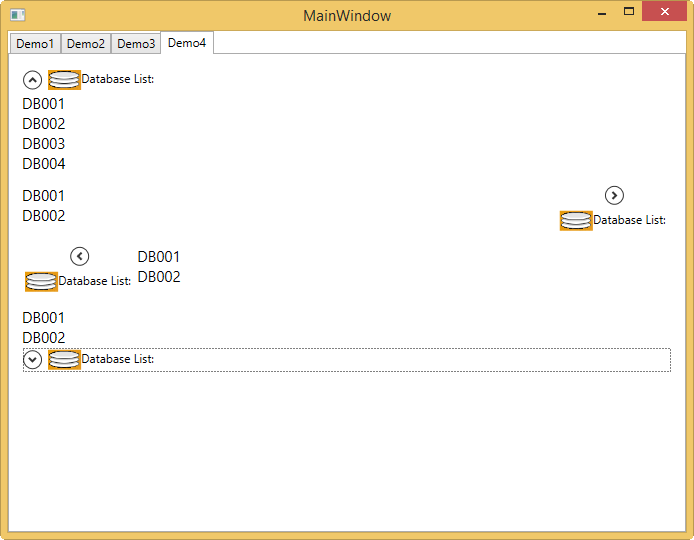The width and height of the screenshot is (694, 540).
Task: Click the MainWindow application icon in the title bar
Action: [17, 15]
